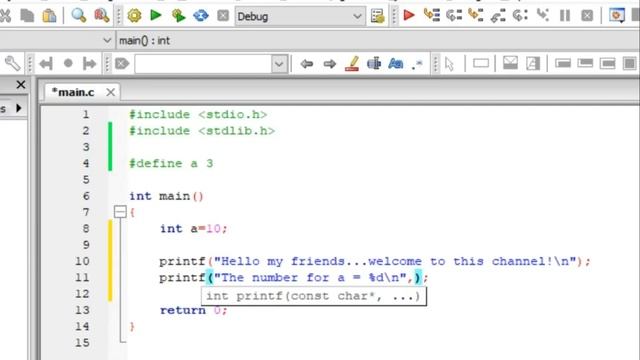
Task: Click the Run to cursor debug icon
Action: point(432,16)
